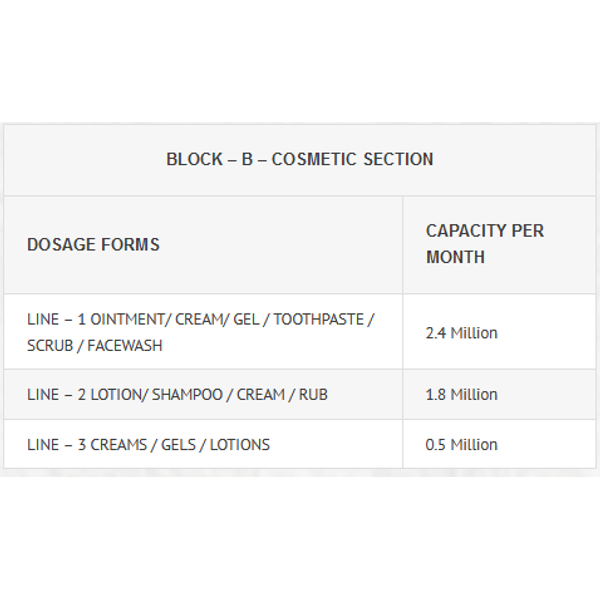
Task: Click the word CREAMS in Line 3
Action: coord(118,445)
